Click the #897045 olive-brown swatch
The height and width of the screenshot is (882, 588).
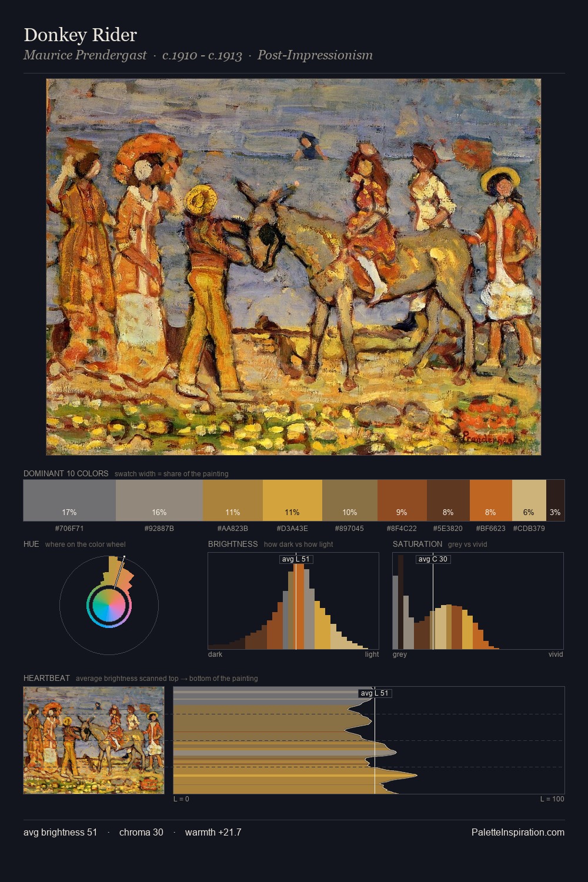coord(350,500)
